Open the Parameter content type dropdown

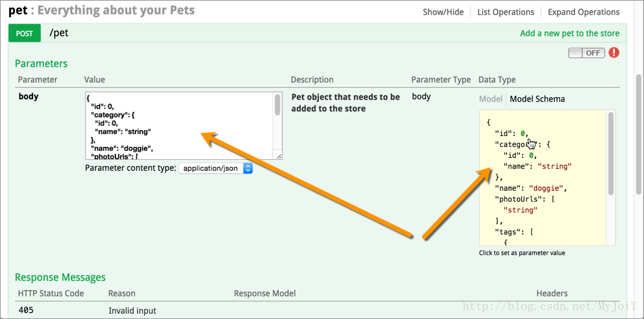(216, 168)
